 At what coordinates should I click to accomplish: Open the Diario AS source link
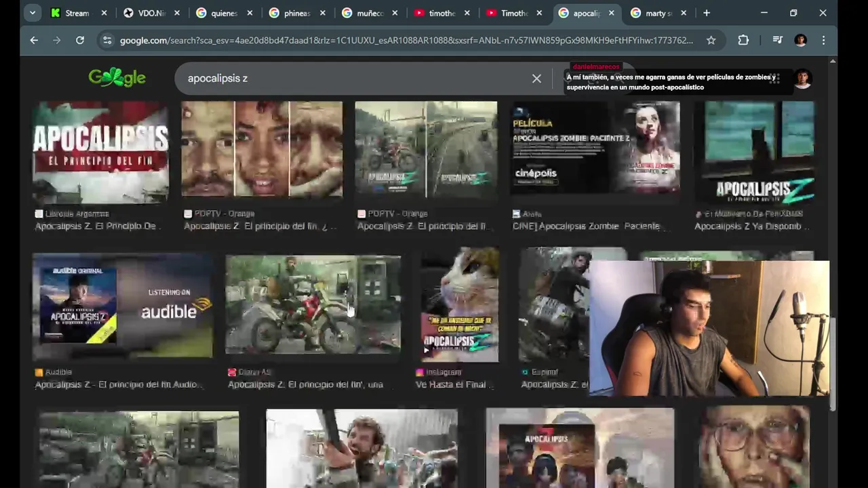tap(250, 372)
